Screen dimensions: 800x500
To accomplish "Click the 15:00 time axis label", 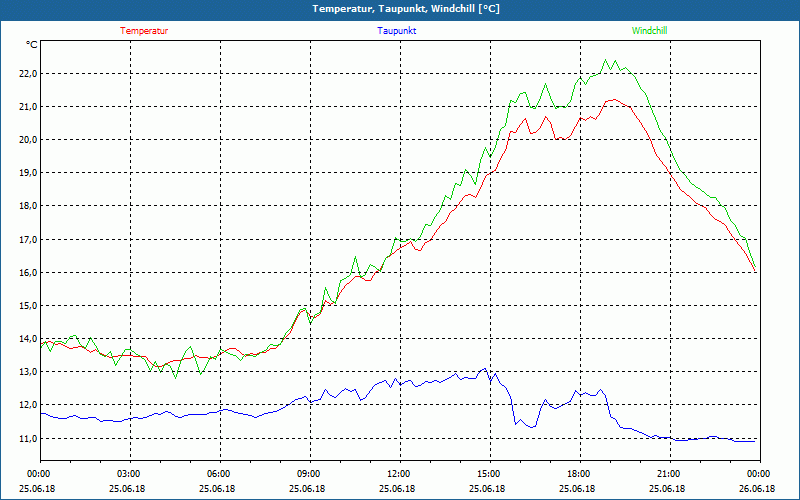I will click(x=488, y=474).
